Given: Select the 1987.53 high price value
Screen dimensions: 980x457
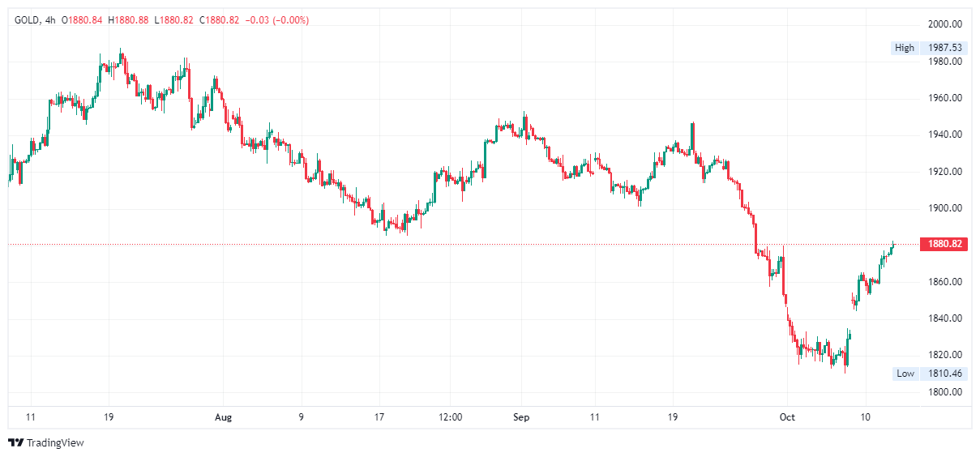Looking at the screenshot, I should (945, 48).
